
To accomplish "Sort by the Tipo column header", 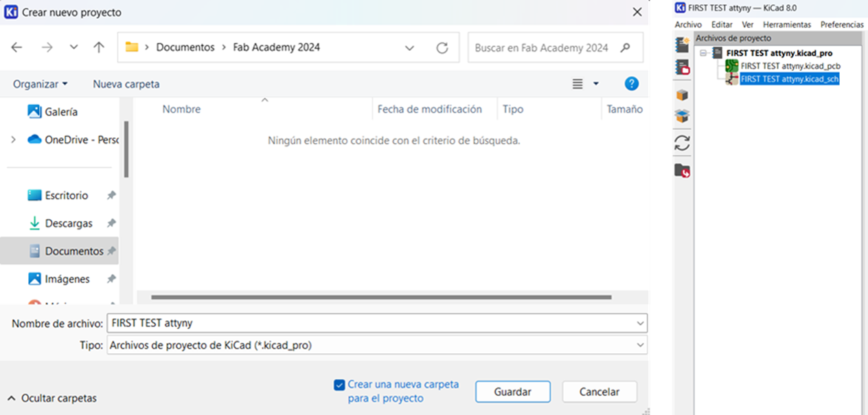I will click(513, 109).
